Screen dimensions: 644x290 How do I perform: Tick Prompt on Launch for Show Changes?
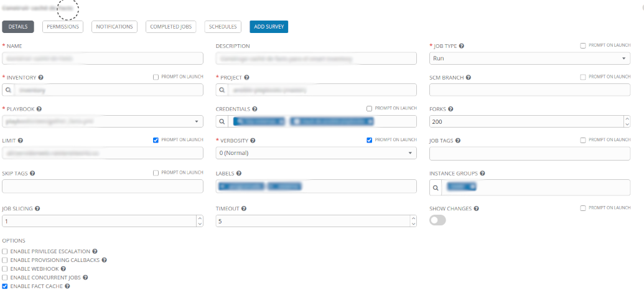coord(583,208)
